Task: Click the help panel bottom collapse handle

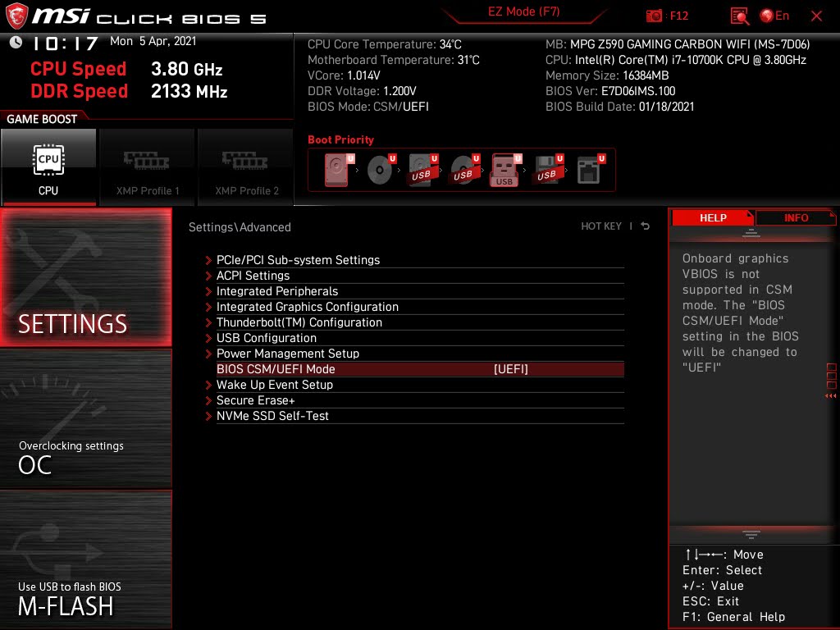Action: (751, 534)
